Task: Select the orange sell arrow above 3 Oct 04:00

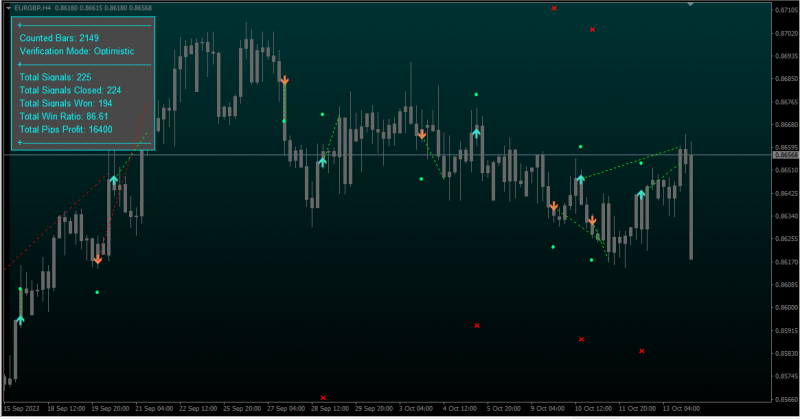Action: coord(422,134)
